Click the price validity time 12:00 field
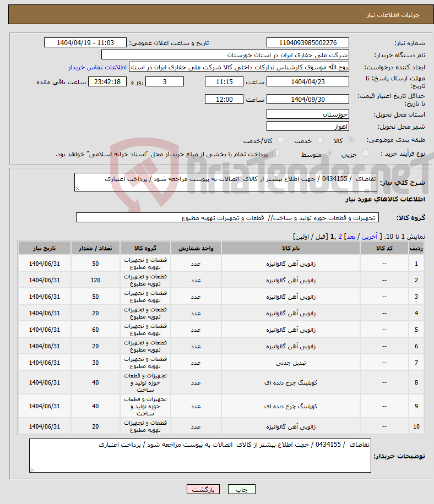The height and width of the screenshot is (504, 434). (x=224, y=100)
